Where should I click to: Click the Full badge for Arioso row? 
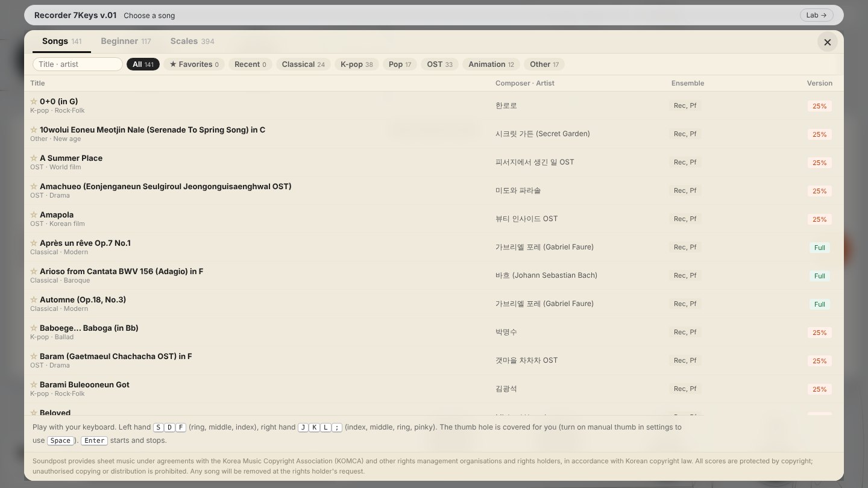[820, 276]
